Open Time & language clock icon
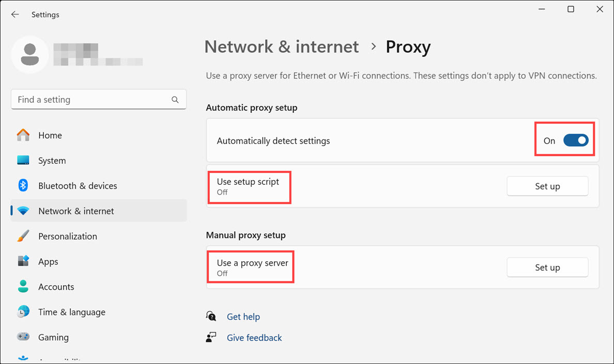Viewport: 614px width, 364px height. 23,312
